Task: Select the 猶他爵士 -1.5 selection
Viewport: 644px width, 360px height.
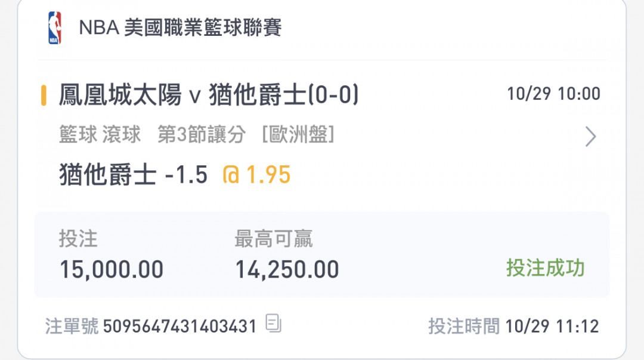Action: (x=134, y=174)
